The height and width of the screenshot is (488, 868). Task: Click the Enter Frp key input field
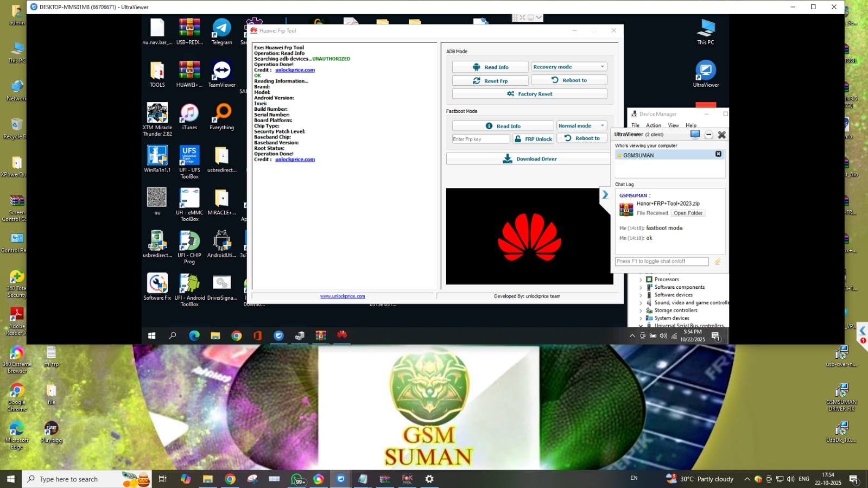(x=480, y=140)
